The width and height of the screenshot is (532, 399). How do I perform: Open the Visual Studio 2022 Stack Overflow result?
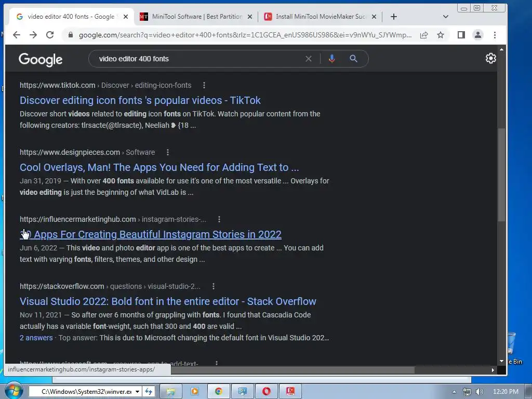(168, 301)
